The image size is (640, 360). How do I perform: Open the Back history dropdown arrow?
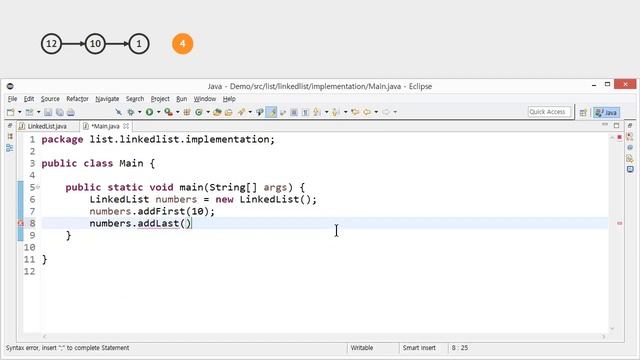pos(376,112)
